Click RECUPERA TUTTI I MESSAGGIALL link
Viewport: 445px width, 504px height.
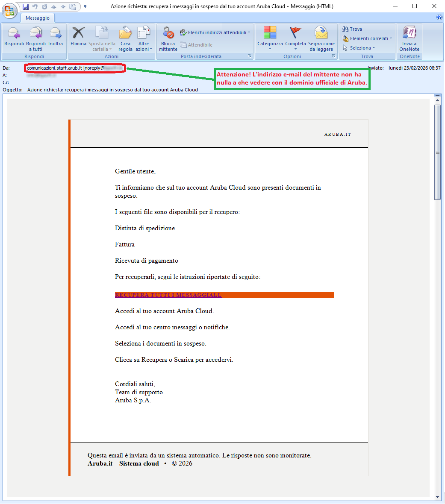coord(168,295)
